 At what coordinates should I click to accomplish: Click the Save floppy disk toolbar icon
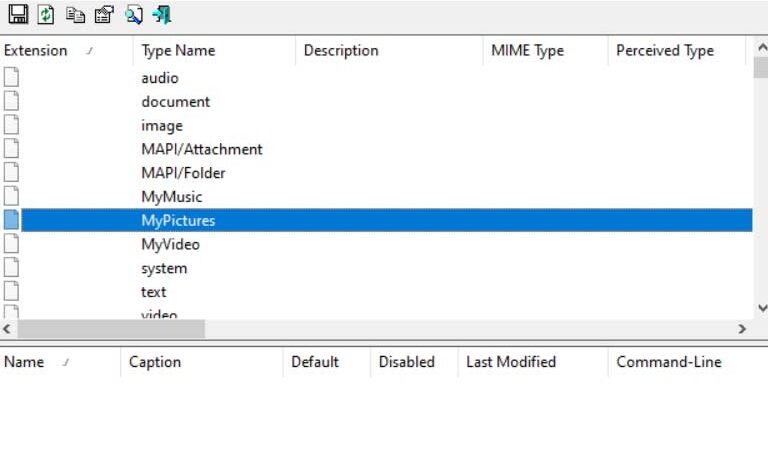(18, 14)
